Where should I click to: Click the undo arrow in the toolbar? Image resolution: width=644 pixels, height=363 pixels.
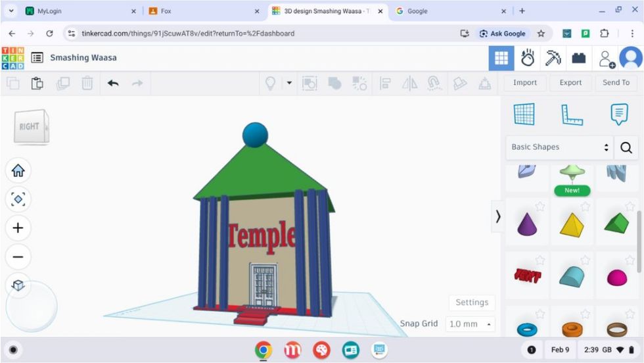tap(113, 83)
